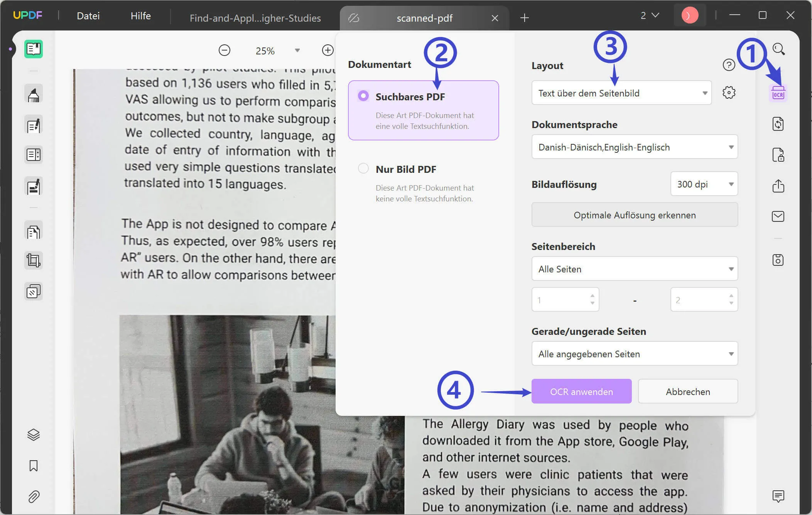Select Nur Bild PDF radio option
The height and width of the screenshot is (515, 812).
(x=363, y=168)
